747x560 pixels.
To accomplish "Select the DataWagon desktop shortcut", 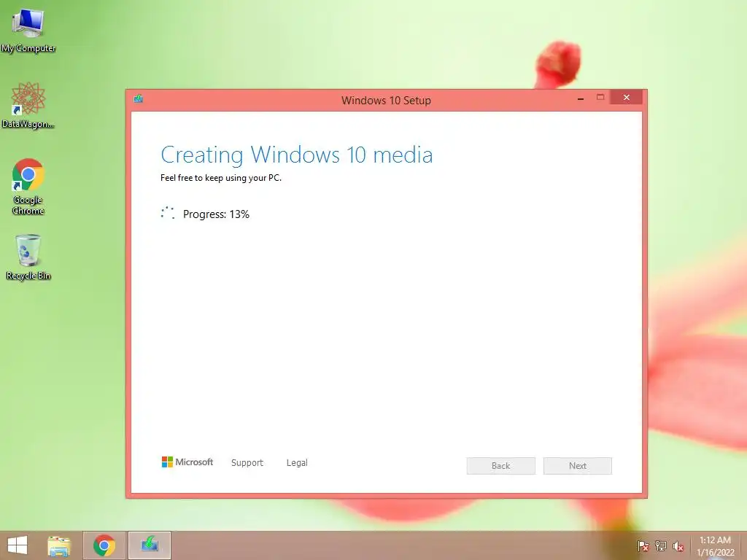I will pos(28,105).
